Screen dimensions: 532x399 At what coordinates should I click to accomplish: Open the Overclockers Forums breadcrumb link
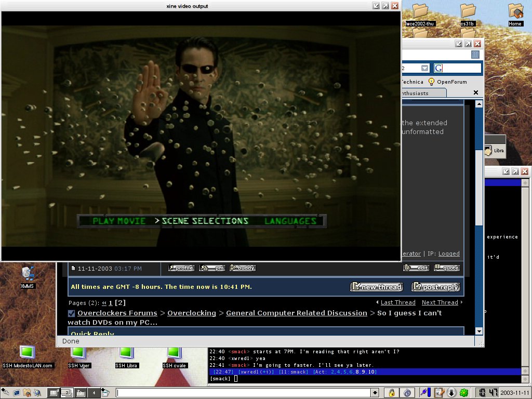[x=117, y=313]
